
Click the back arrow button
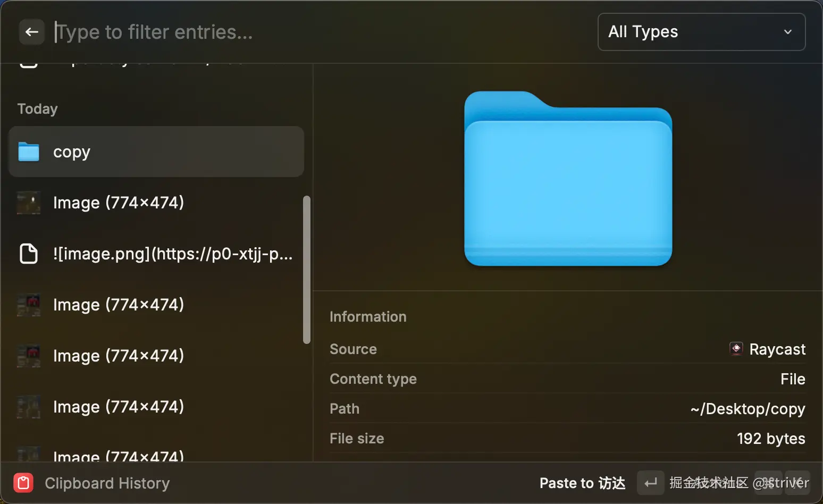point(31,32)
